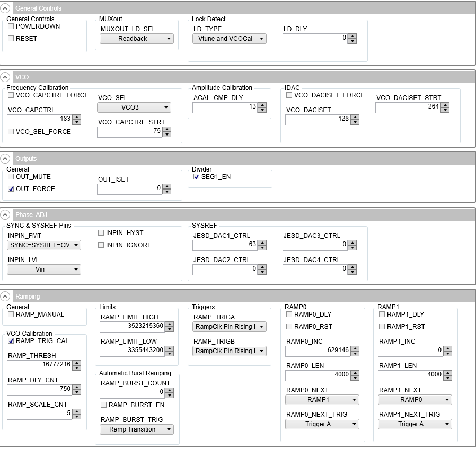Click the RAMP0_LEN value field

coord(318,375)
